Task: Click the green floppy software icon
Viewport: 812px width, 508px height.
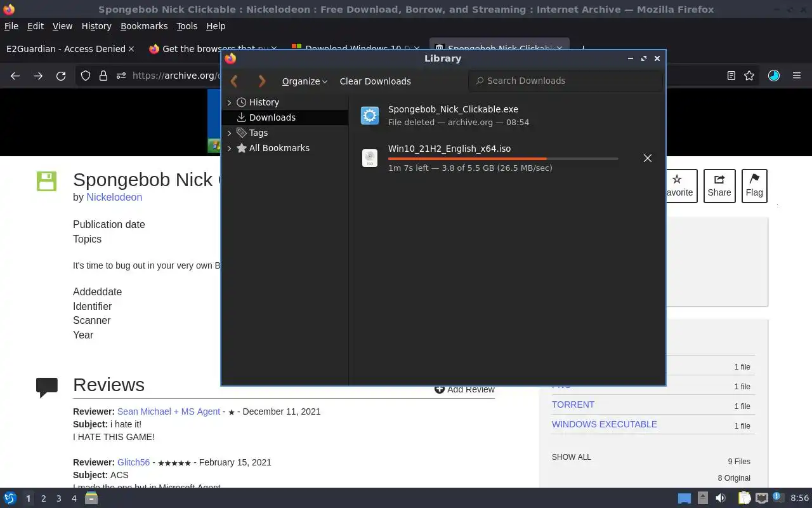Action: [47, 181]
